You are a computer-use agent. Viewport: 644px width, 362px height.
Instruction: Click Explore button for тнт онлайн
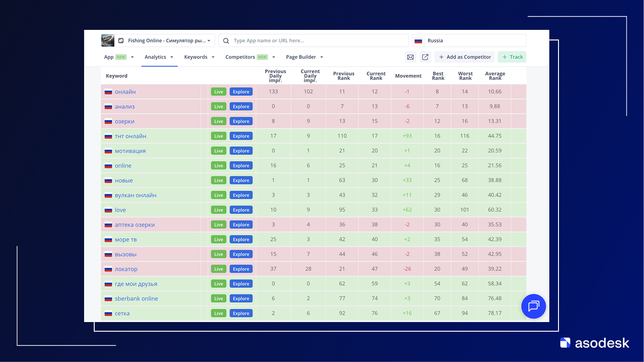[241, 136]
